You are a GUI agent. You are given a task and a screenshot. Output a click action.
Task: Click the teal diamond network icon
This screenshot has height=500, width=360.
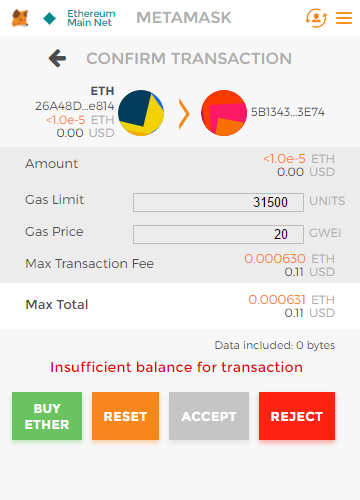click(50, 18)
